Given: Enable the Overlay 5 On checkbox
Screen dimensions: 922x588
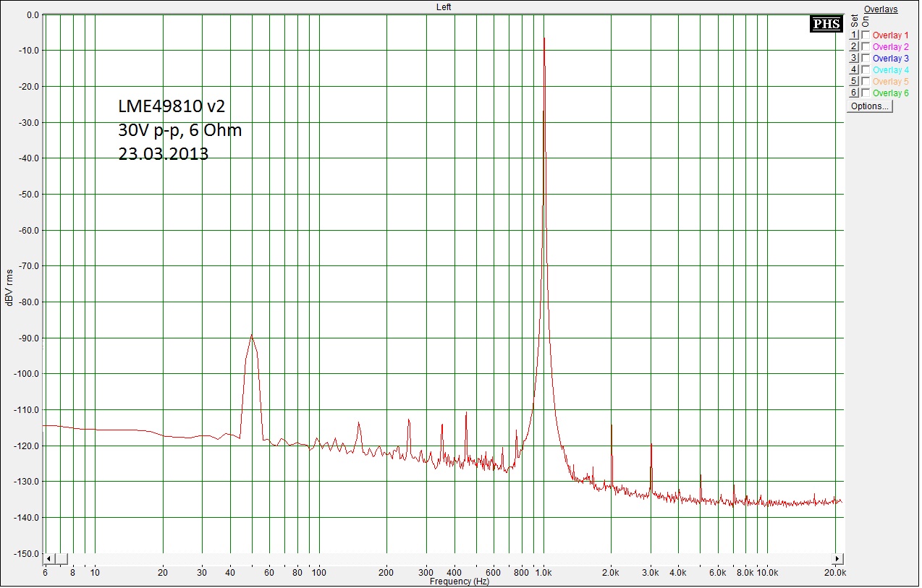Looking at the screenshot, I should [x=866, y=82].
